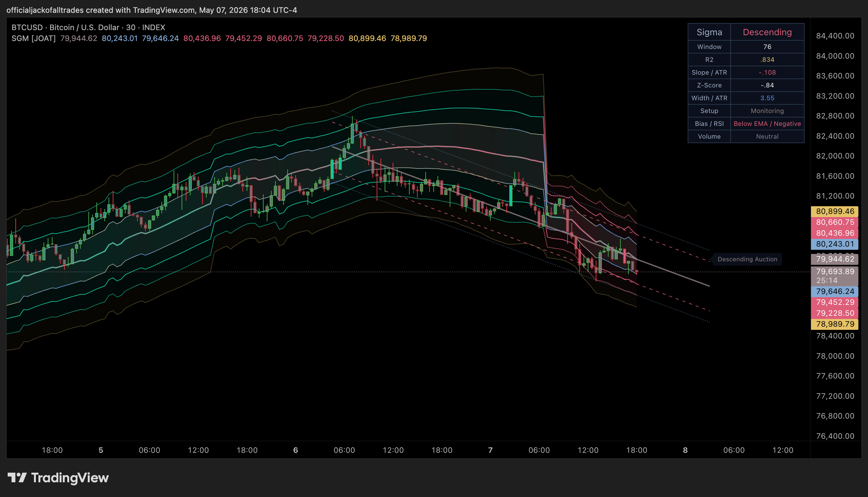Screen dimensions: 868x497
Task: Click the R2 value .834
Action: pos(767,59)
